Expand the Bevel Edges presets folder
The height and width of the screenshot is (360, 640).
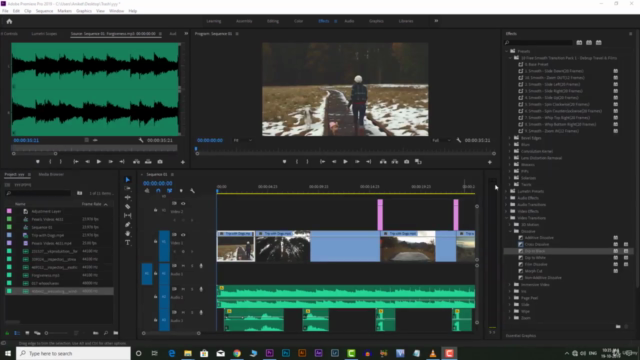510,138
